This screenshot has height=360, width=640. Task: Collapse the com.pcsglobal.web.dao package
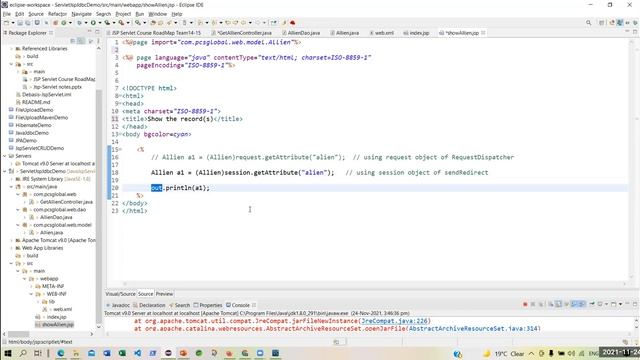point(18,210)
